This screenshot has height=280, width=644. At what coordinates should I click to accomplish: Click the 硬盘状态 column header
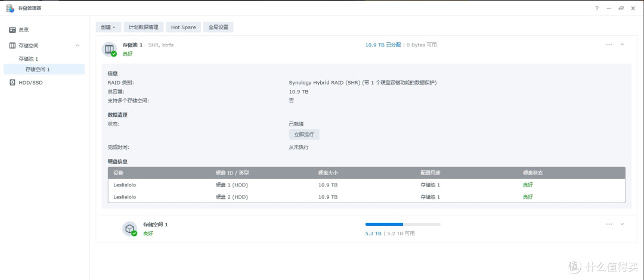(x=532, y=173)
